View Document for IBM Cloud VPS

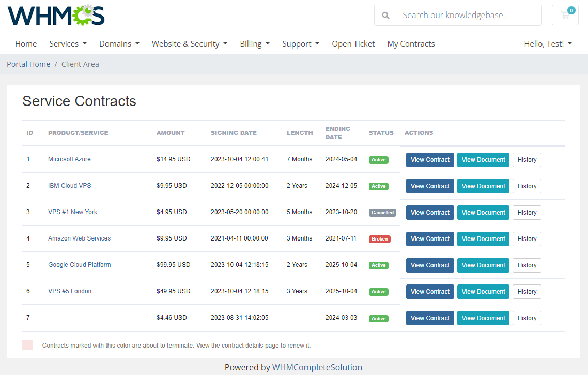pos(484,186)
